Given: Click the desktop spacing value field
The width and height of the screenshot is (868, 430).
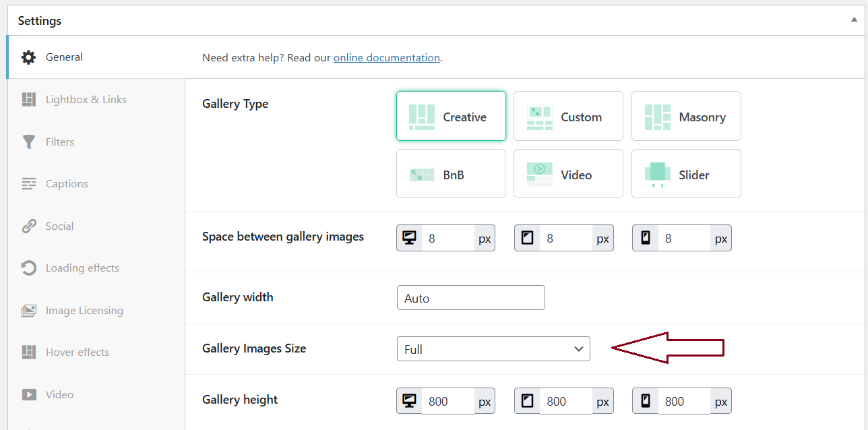Looking at the screenshot, I should [448, 239].
